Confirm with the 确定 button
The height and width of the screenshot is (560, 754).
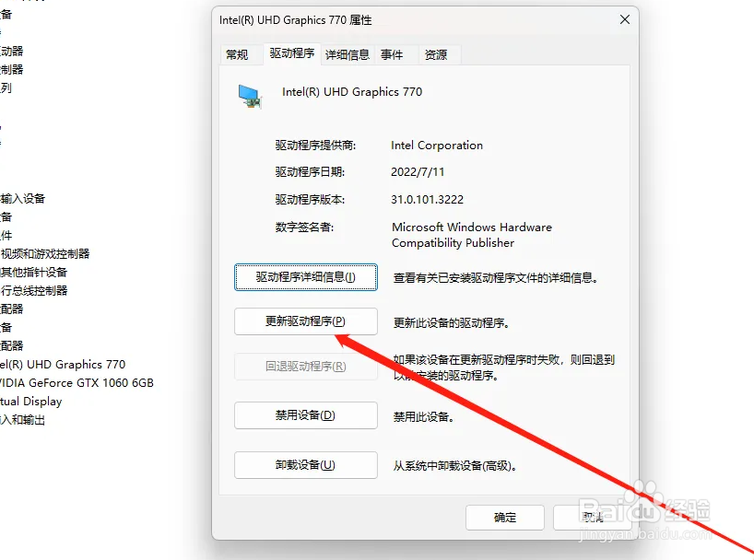(x=505, y=518)
